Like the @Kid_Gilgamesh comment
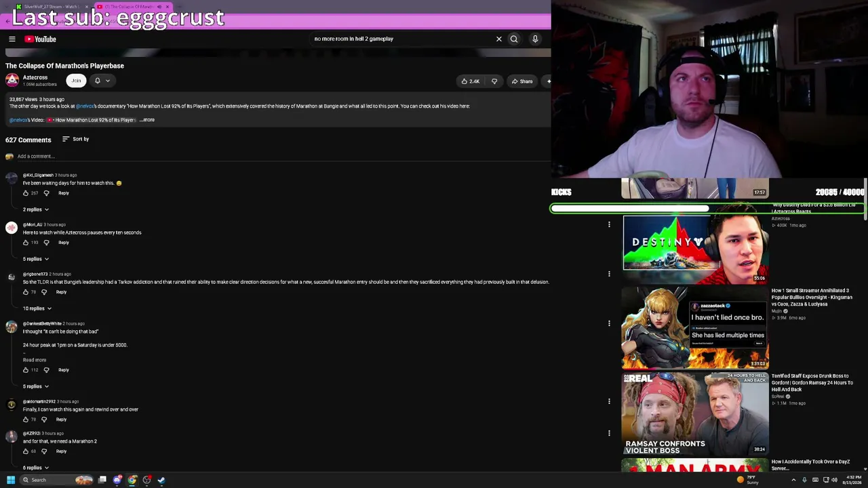 tap(26, 193)
